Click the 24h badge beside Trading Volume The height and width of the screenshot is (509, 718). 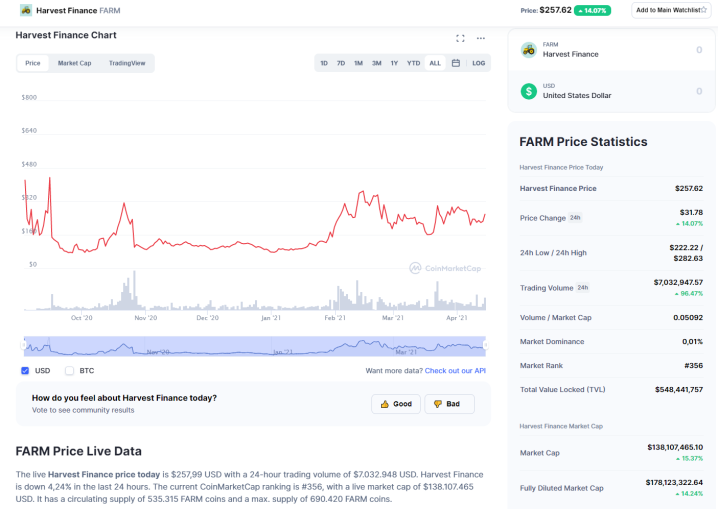pos(582,288)
